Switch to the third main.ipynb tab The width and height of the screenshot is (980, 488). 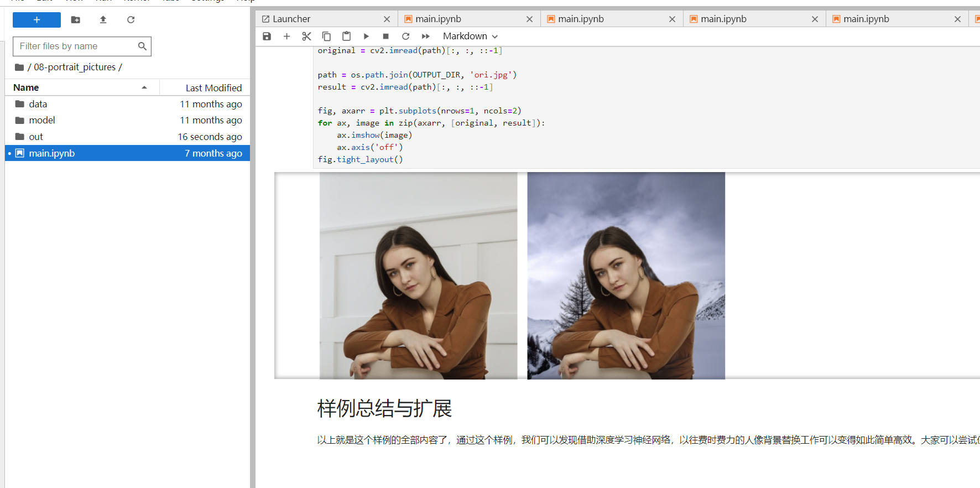click(754, 19)
